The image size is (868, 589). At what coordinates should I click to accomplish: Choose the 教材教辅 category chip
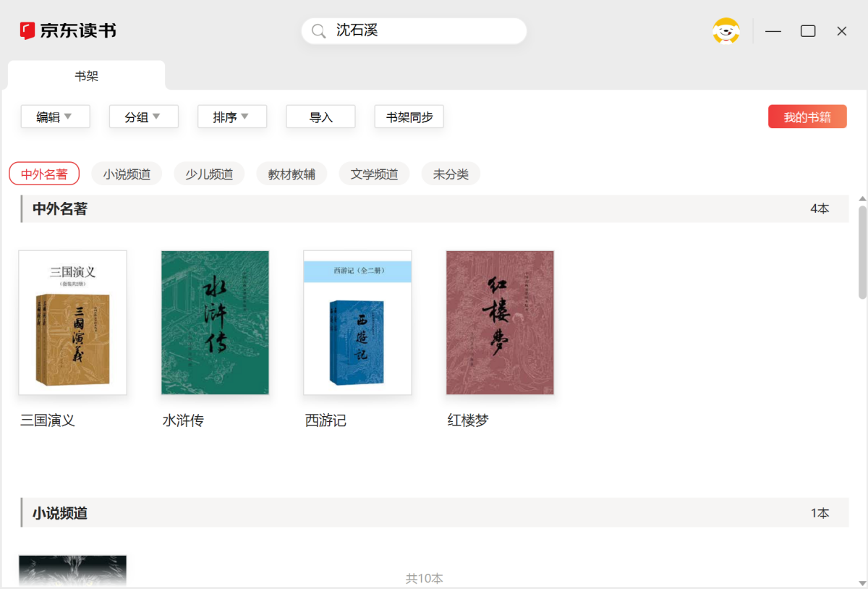292,174
